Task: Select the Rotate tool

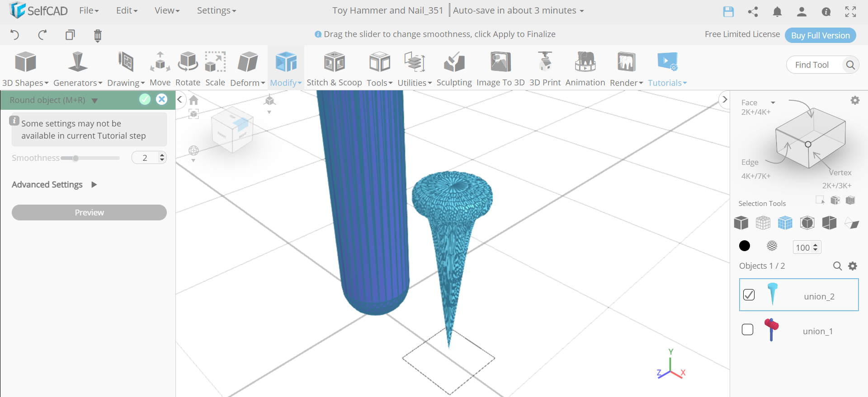Action: (x=188, y=69)
